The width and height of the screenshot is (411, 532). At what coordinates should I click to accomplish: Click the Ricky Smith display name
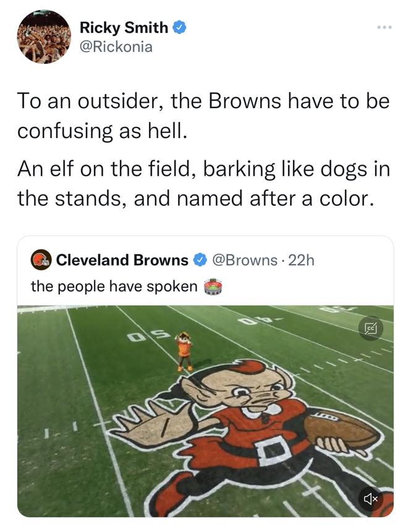pos(124,27)
